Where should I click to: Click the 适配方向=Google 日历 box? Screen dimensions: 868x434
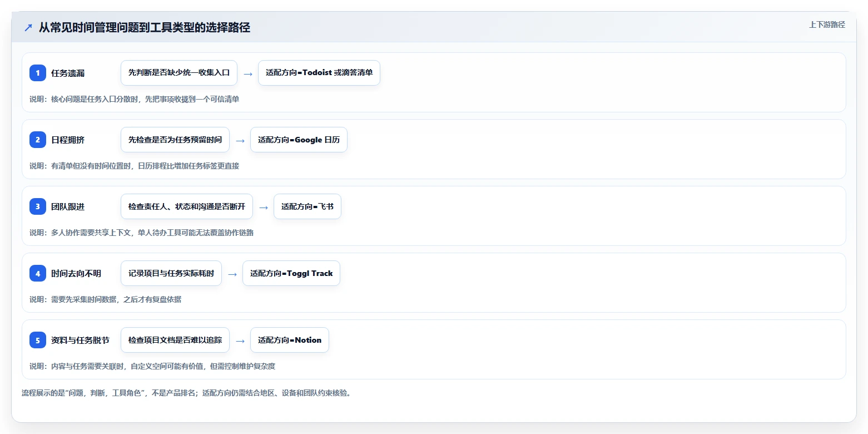[299, 140]
